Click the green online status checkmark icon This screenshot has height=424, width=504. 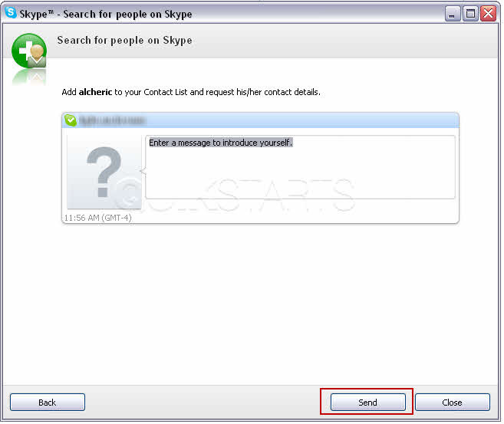tap(71, 120)
